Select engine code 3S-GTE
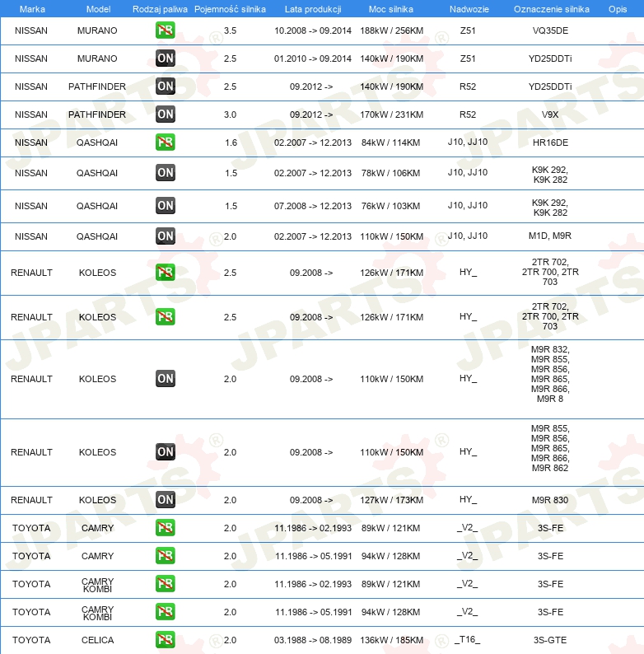The image size is (644, 654). [x=550, y=640]
